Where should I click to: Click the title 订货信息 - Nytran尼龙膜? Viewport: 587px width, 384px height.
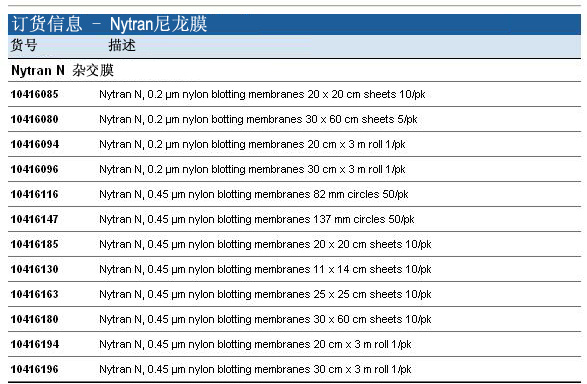[109, 24]
